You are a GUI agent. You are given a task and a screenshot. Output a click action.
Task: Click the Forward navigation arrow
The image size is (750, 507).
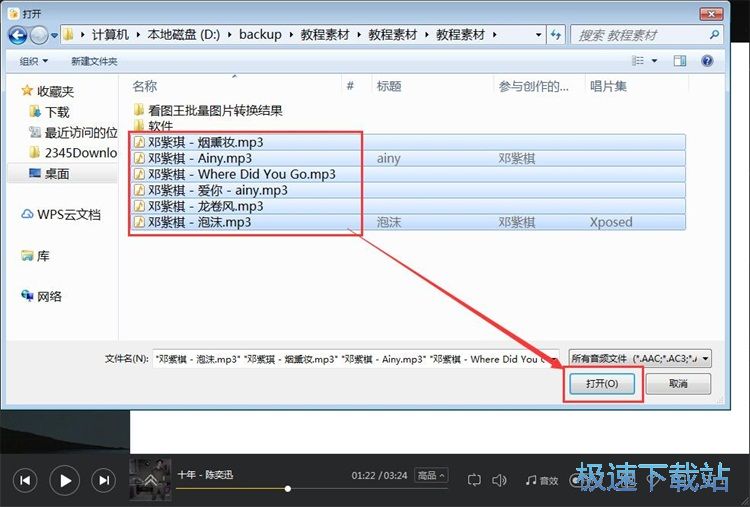click(39, 35)
